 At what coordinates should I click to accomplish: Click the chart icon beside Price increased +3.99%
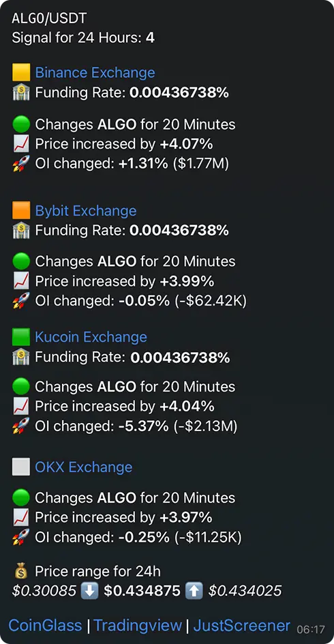point(21,281)
